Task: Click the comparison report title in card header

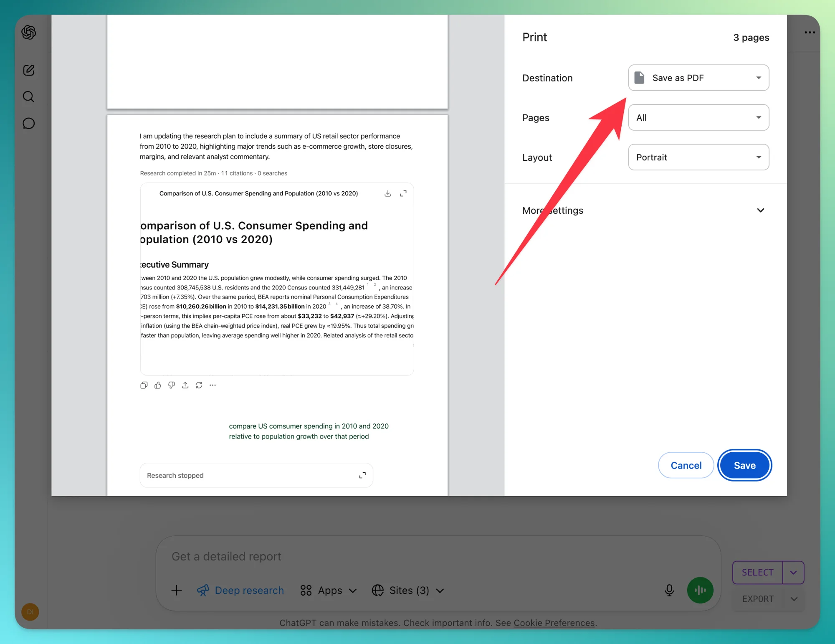Action: [258, 193]
